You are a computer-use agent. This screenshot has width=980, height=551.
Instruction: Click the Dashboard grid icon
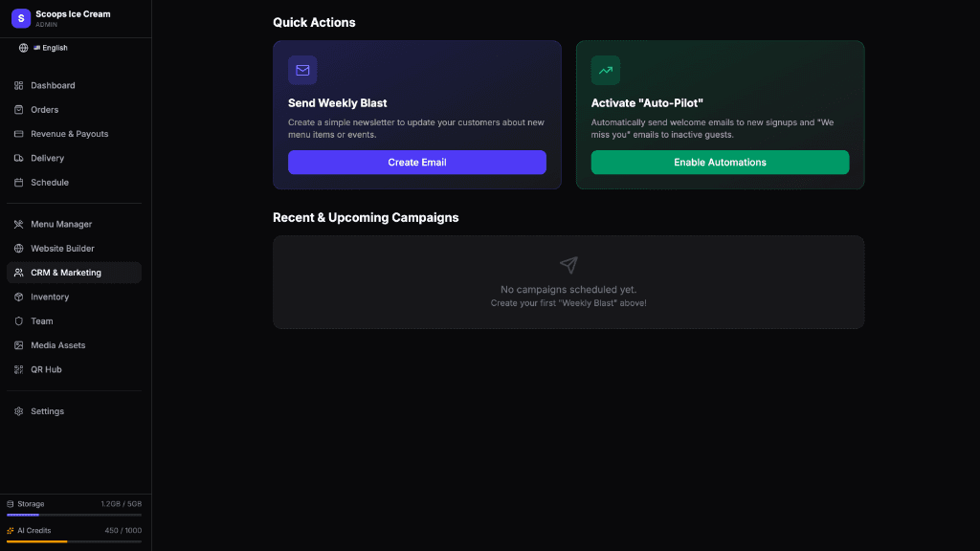pyautogui.click(x=19, y=85)
